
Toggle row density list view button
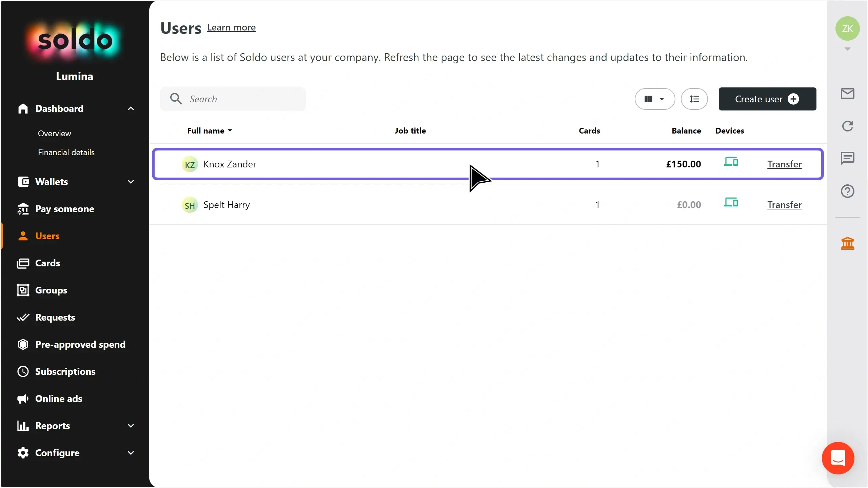pyautogui.click(x=694, y=99)
